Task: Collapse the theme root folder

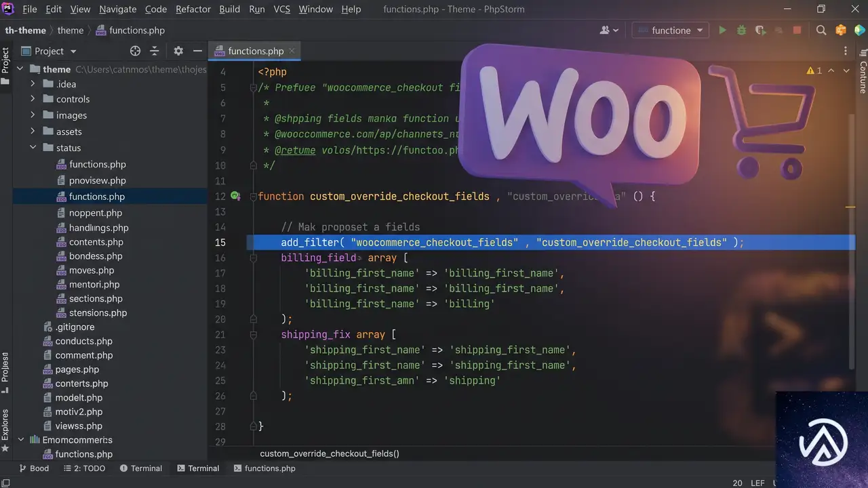Action: coord(20,69)
